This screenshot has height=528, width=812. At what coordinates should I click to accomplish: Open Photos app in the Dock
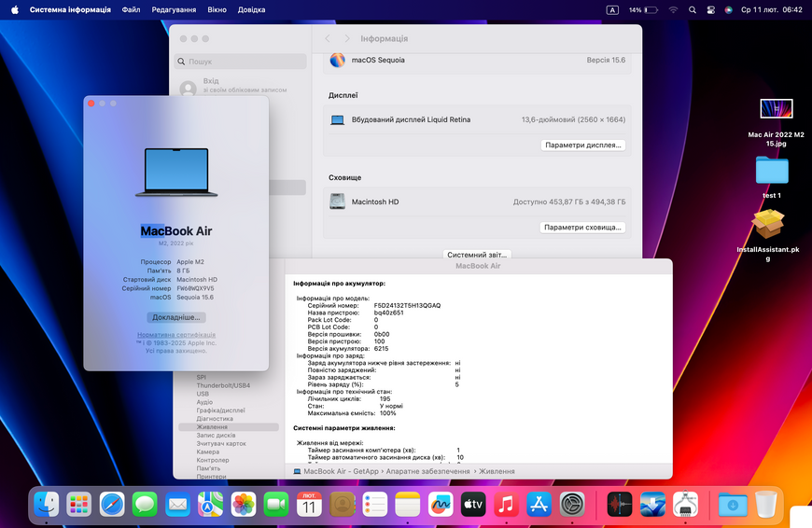244,504
